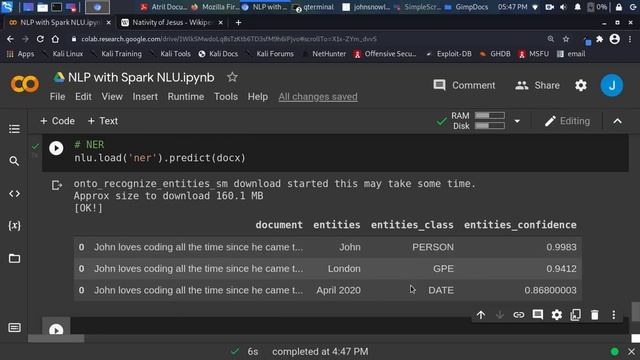Image resolution: width=640 pixels, height=360 pixels.
Task: Open a new browser tab with plus
Action: pyautogui.click(x=238, y=23)
